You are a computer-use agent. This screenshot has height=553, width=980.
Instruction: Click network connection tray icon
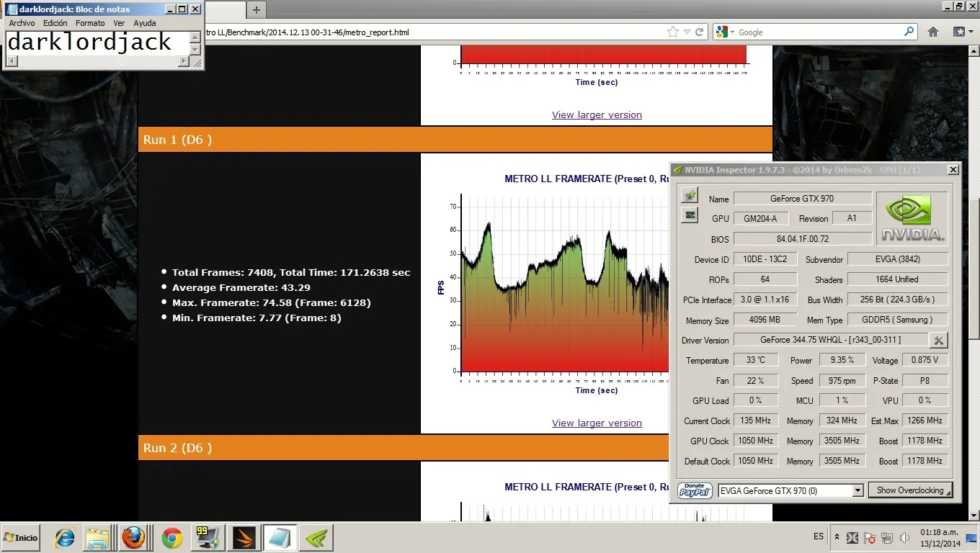887,538
